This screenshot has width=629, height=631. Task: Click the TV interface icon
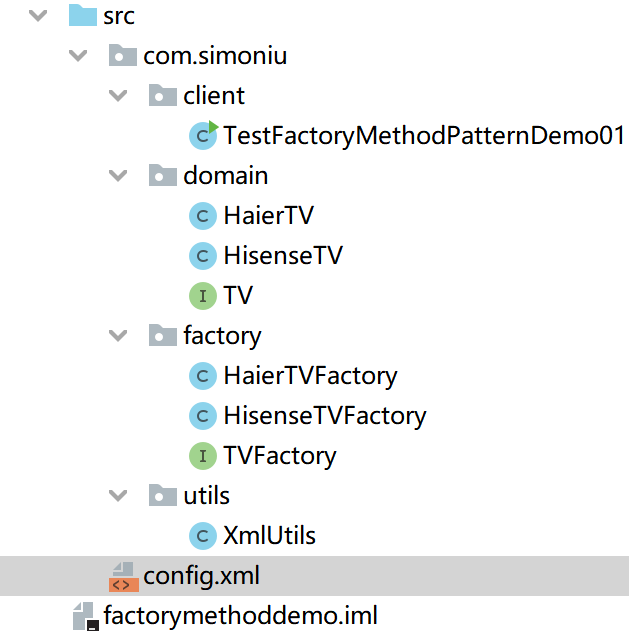tap(203, 296)
